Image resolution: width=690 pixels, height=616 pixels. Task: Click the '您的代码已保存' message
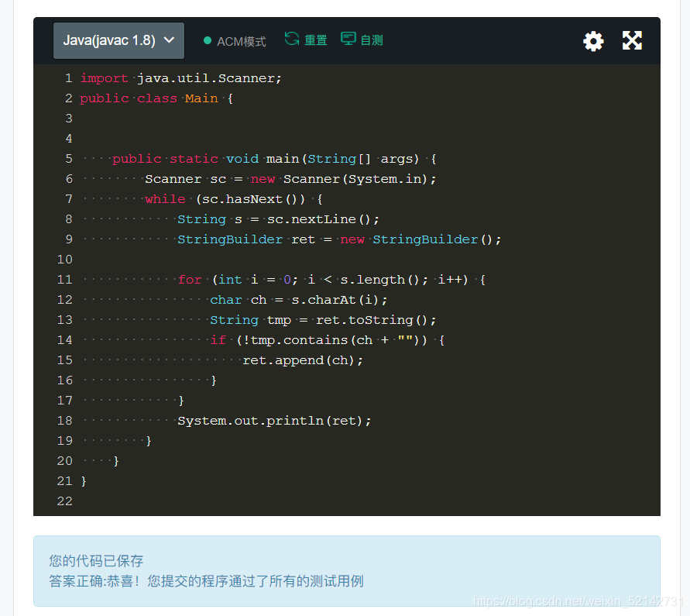coord(96,561)
